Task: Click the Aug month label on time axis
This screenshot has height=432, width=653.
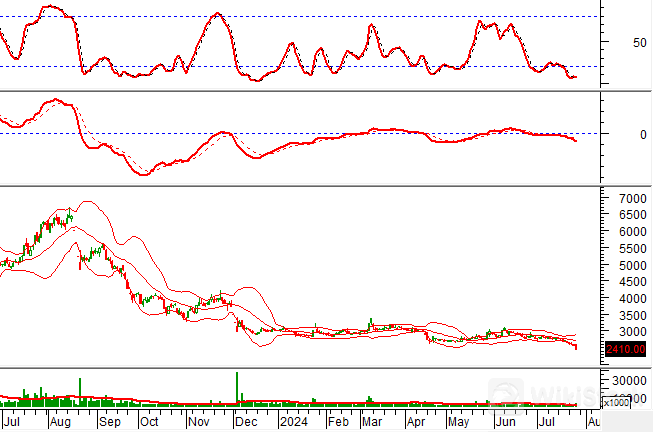Action: click(59, 422)
